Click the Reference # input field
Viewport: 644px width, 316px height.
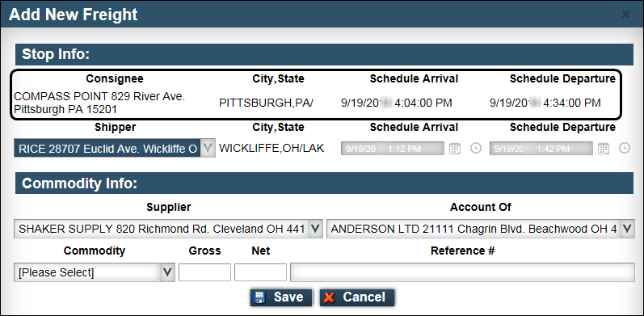point(462,272)
